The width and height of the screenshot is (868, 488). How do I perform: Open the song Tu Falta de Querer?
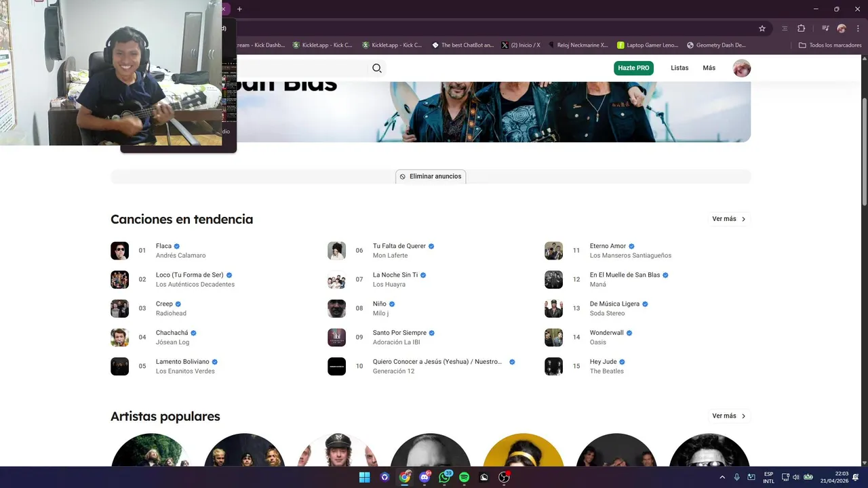[399, 246]
